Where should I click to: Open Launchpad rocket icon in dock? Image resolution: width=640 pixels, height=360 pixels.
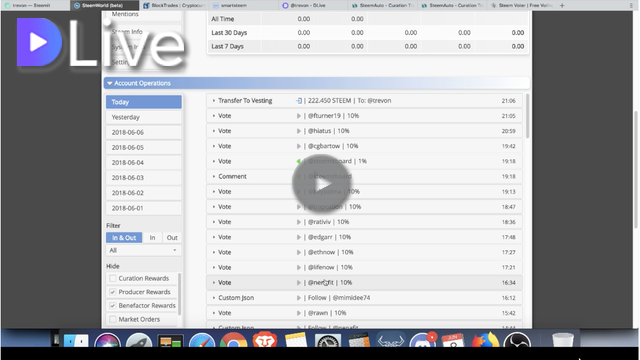click(x=139, y=340)
